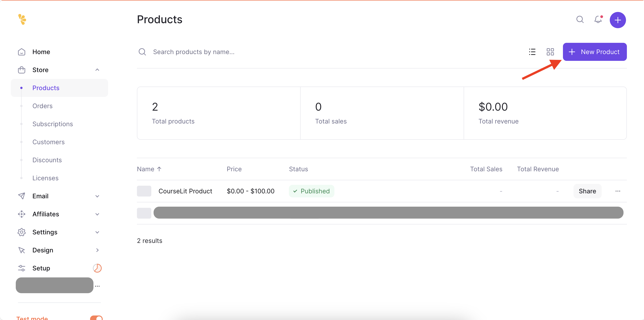
Task: Open the ellipsis menu for CourseLit Product
Action: 618,191
